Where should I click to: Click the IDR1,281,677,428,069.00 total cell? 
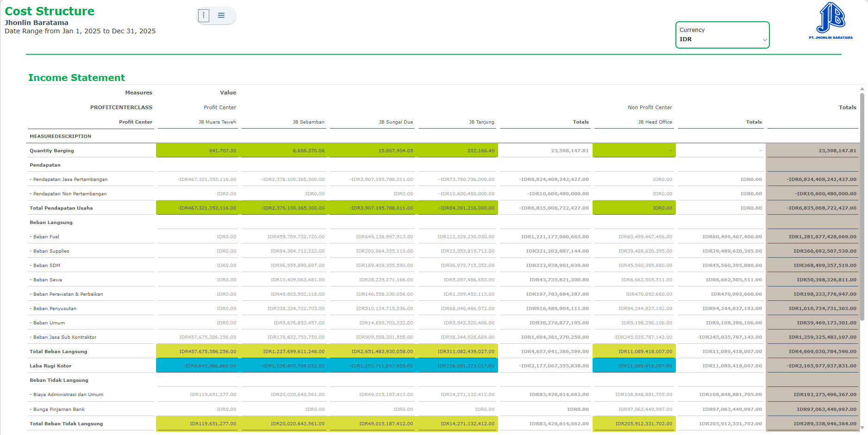812,236
